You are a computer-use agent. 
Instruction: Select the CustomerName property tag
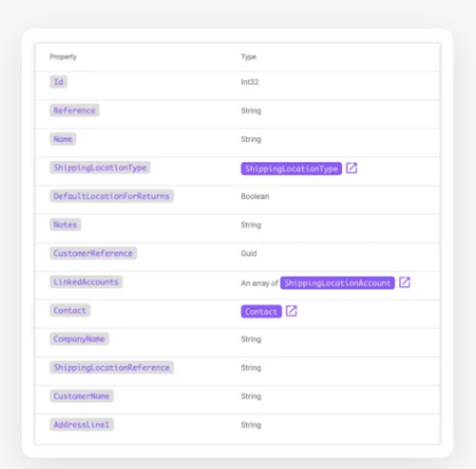(x=81, y=396)
